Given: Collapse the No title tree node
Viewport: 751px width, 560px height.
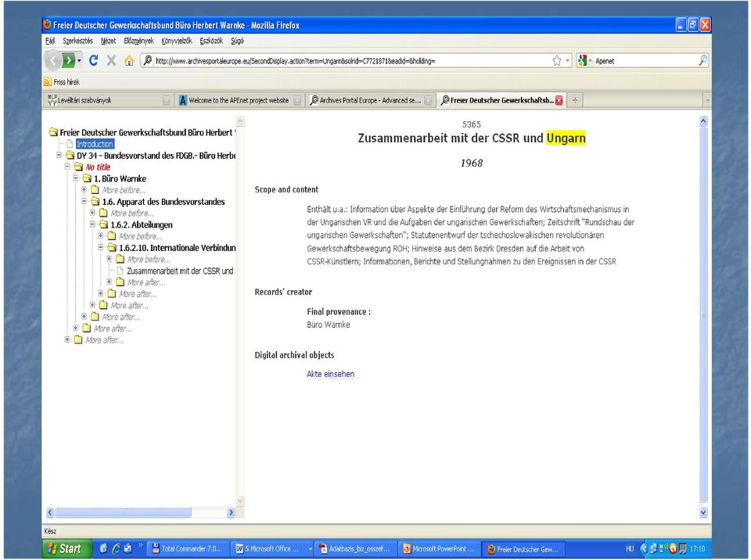Looking at the screenshot, I should [67, 167].
